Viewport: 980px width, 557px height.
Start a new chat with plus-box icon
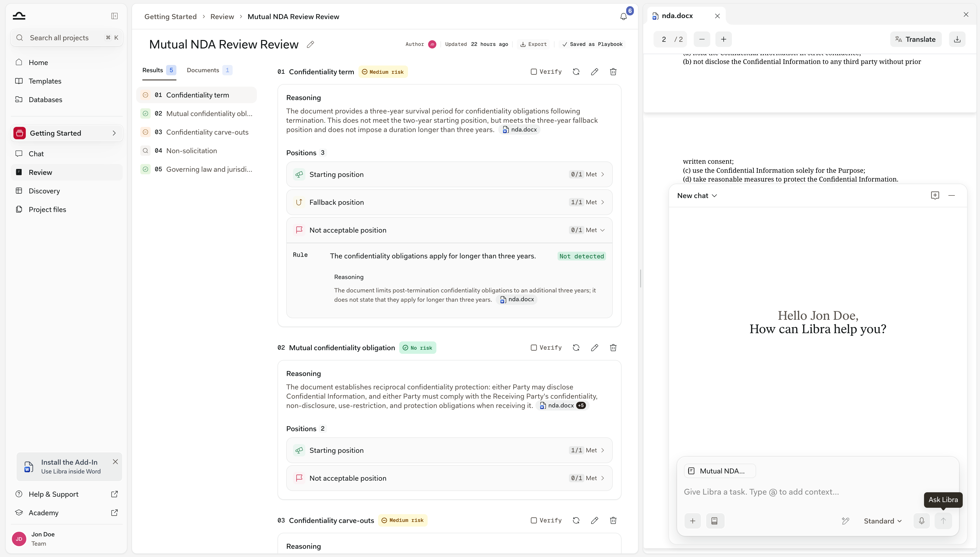pos(935,195)
